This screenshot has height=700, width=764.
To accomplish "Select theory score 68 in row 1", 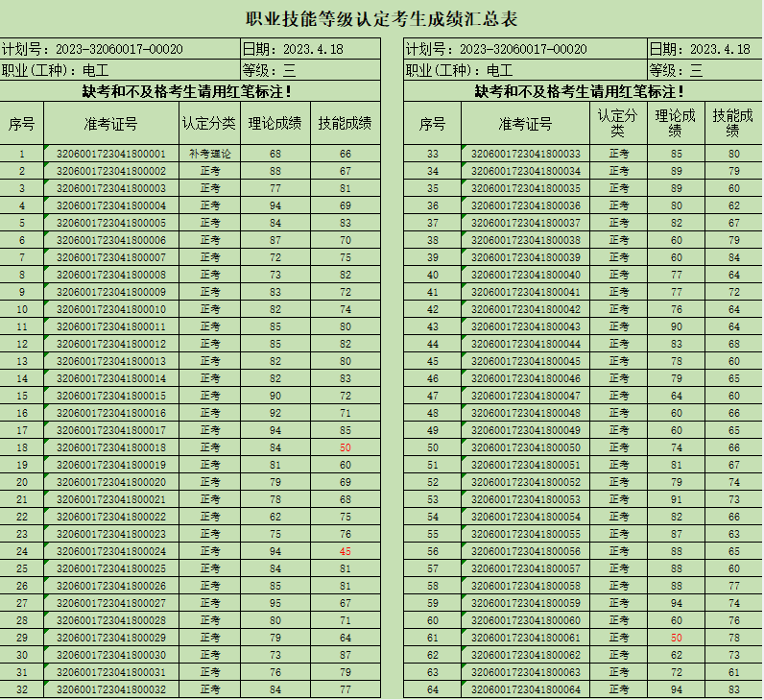I will [275, 154].
